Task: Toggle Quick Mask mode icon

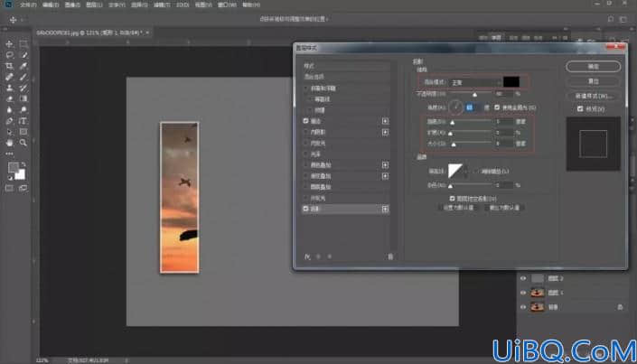Action: pyautogui.click(x=9, y=188)
